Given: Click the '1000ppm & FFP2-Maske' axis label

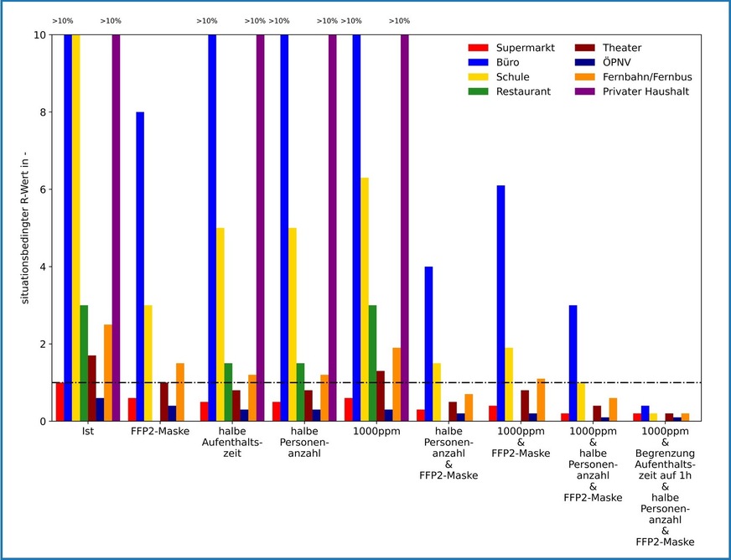Looking at the screenshot, I should click(x=520, y=441).
